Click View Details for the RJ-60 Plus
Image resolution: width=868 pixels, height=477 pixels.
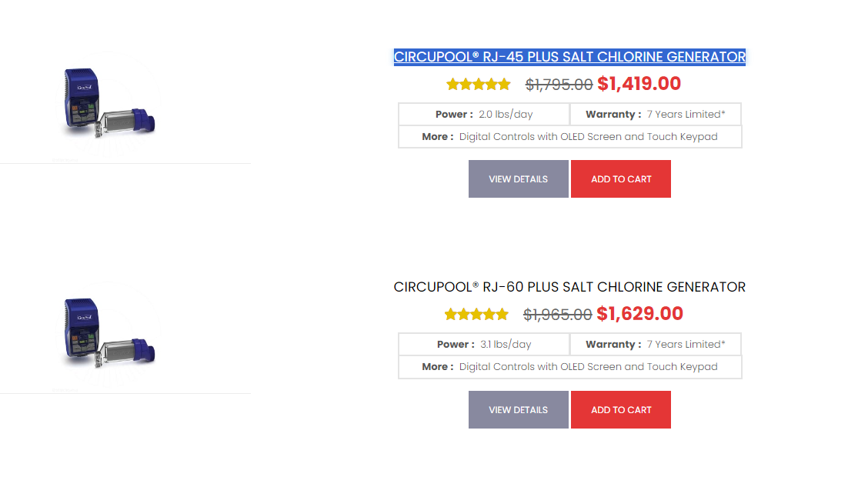518,409
